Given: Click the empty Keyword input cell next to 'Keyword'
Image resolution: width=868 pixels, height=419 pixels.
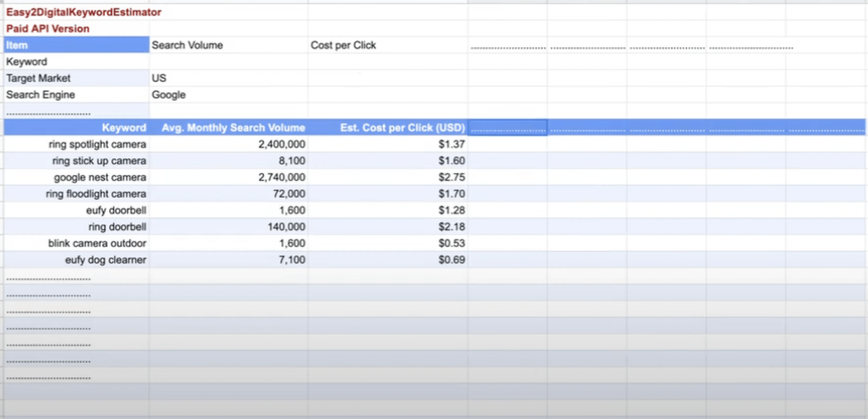Looking at the screenshot, I should (x=229, y=62).
